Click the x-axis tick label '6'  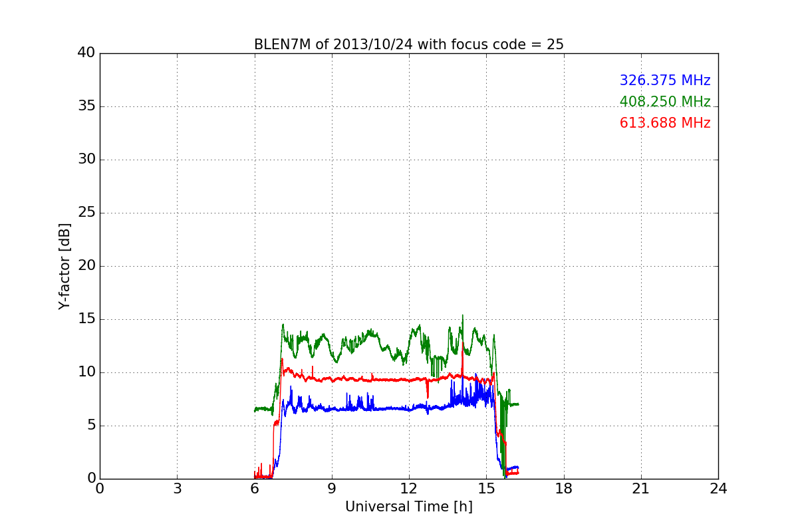coord(255,489)
